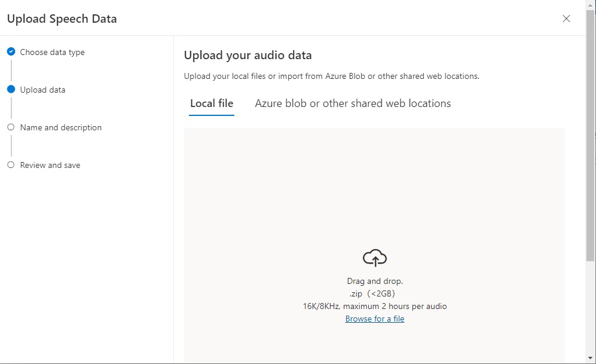Click the scrollbar down arrow
The image size is (596, 364).
(x=591, y=360)
